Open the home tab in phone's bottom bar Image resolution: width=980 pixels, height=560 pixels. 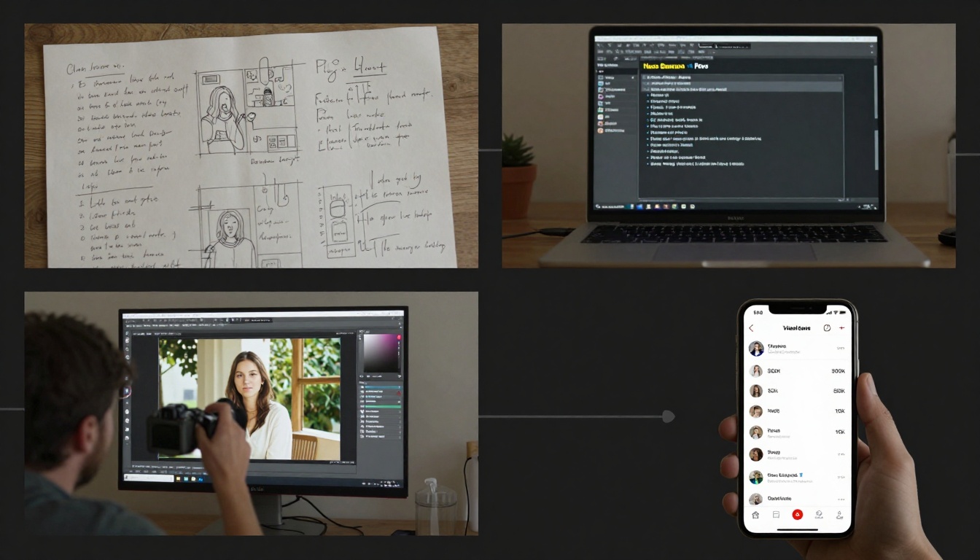[755, 515]
